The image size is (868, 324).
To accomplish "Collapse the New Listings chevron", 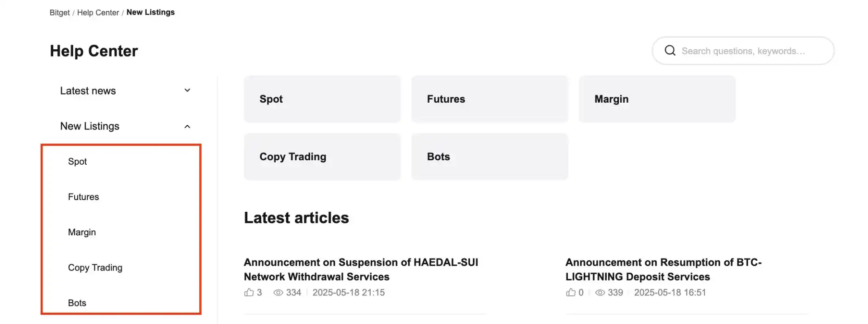I will tap(187, 126).
